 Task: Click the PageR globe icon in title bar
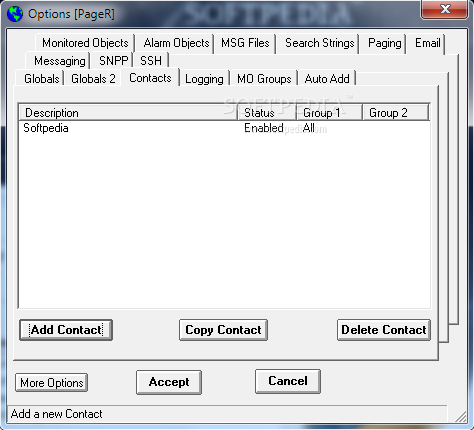pyautogui.click(x=15, y=14)
